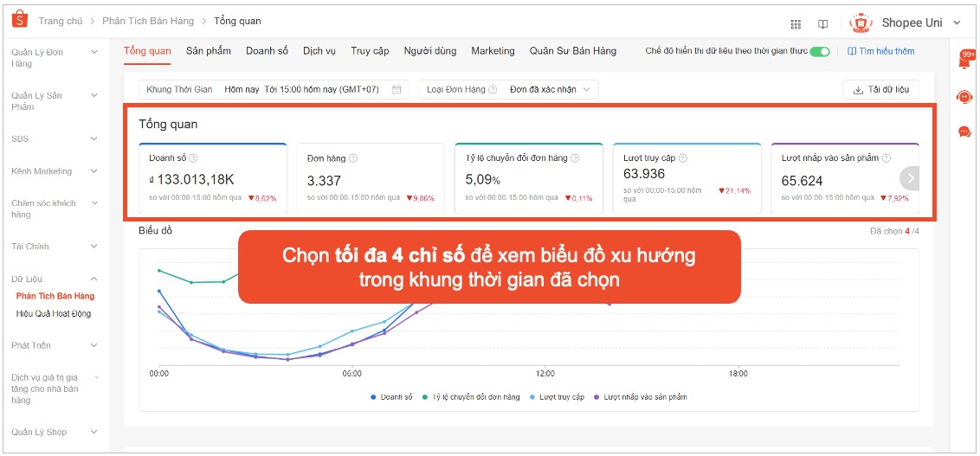Switch to Quân Sư Bán Hàng tab
The height and width of the screenshot is (456, 980).
(x=572, y=50)
